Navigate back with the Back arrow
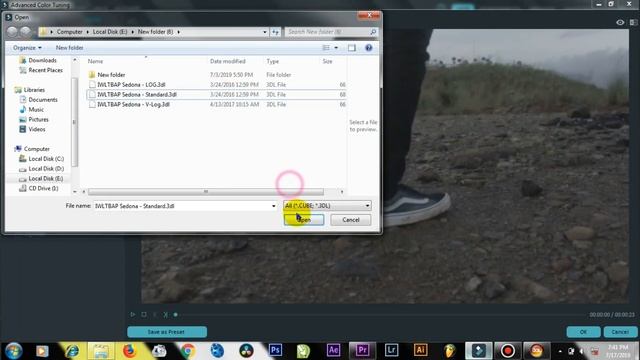The height and width of the screenshot is (360, 640). (x=12, y=31)
